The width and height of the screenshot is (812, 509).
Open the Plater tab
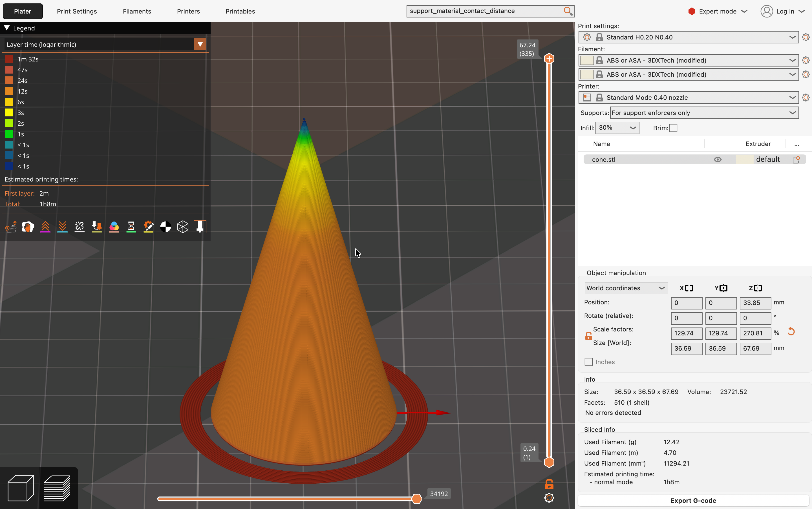[x=23, y=11]
